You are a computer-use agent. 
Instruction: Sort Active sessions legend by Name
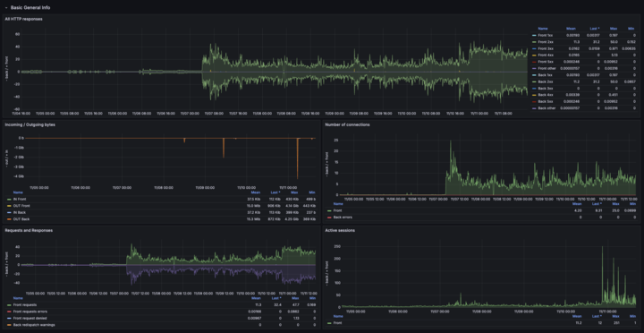tap(338, 317)
